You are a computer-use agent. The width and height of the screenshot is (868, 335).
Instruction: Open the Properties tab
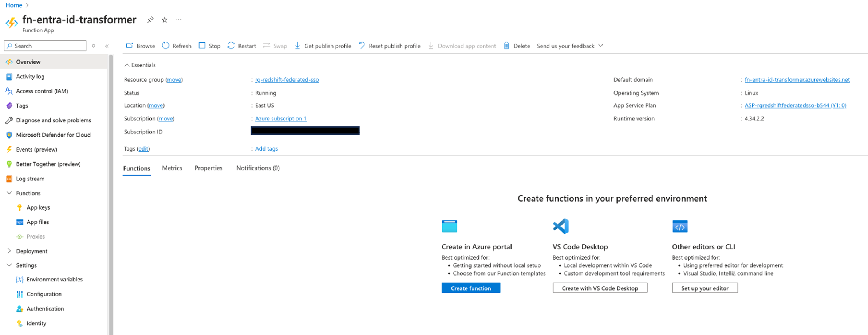[x=208, y=168]
